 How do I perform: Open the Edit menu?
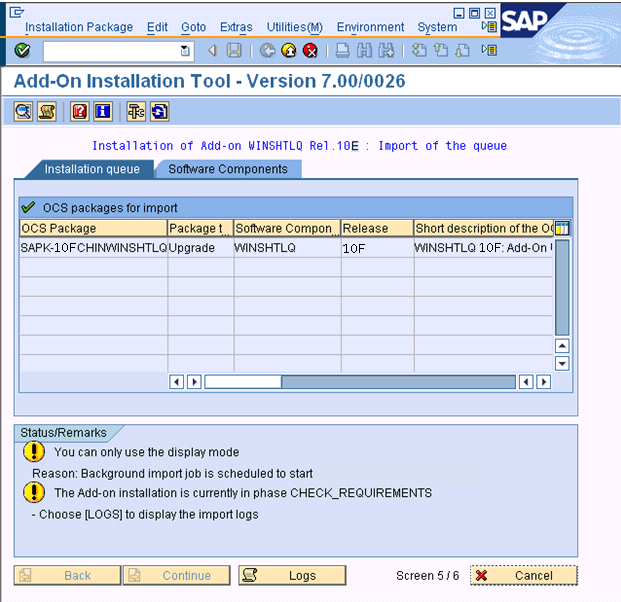point(157,27)
